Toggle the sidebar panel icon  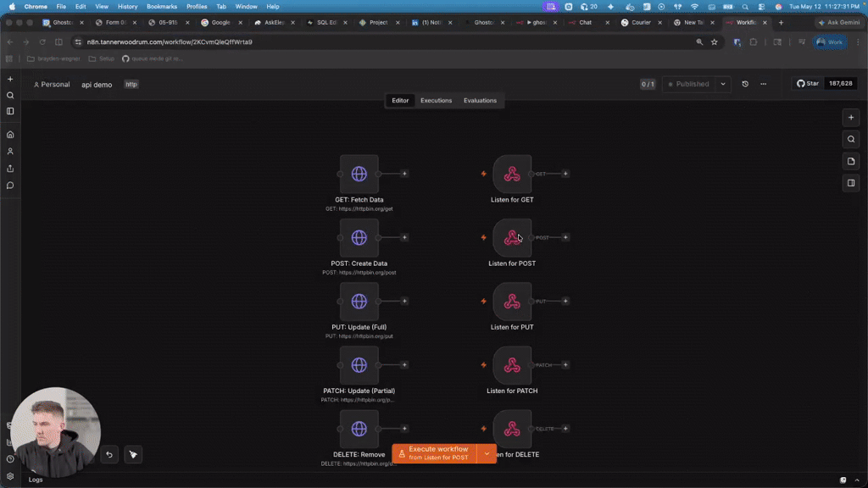pos(10,111)
